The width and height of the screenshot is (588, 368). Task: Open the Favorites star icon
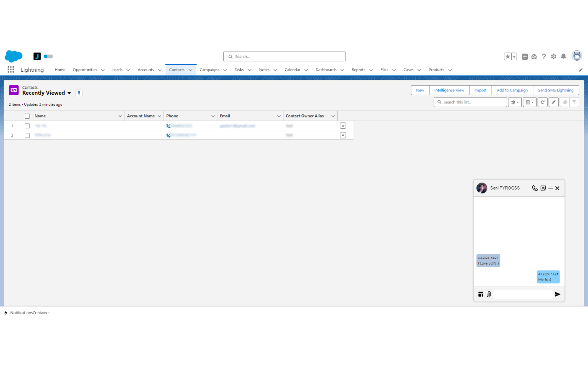click(x=508, y=57)
